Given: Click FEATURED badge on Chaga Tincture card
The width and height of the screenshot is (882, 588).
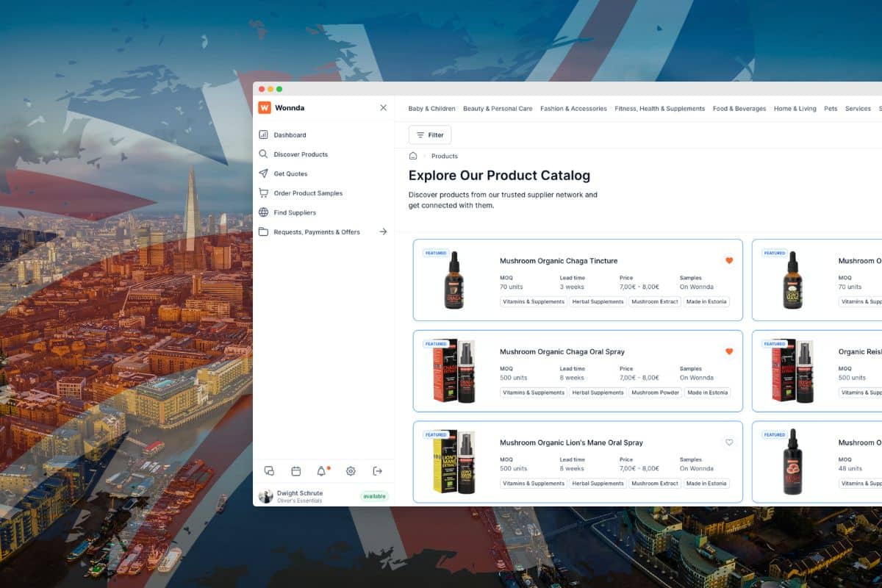Looking at the screenshot, I should [436, 253].
